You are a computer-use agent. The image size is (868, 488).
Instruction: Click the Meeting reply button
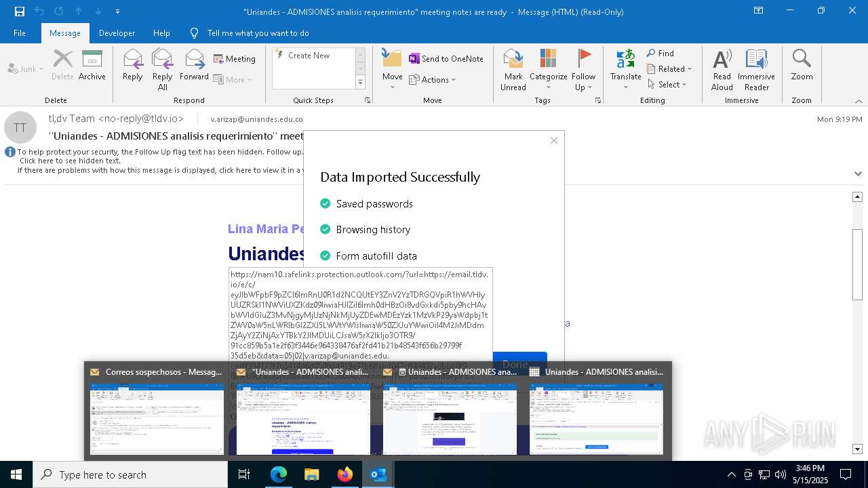(235, 59)
